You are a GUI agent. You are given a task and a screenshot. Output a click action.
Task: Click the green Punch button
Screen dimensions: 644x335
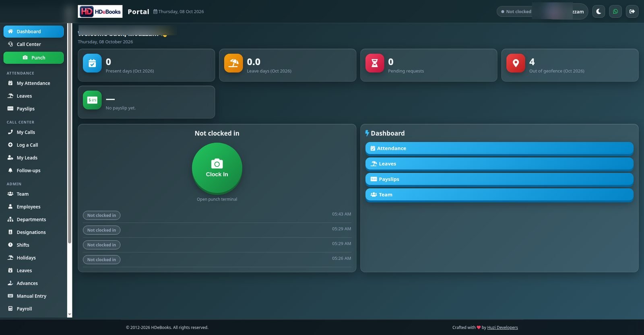coord(34,58)
